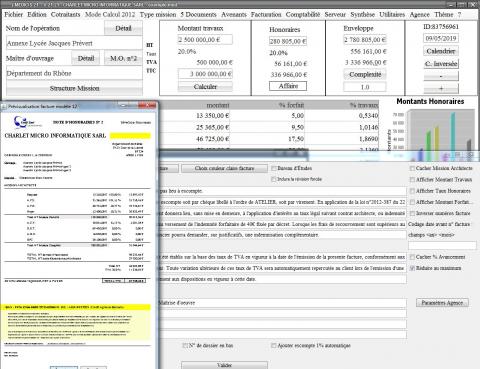Open the 5 Documents menu
Screen dimensions: 480x369
(198, 14)
